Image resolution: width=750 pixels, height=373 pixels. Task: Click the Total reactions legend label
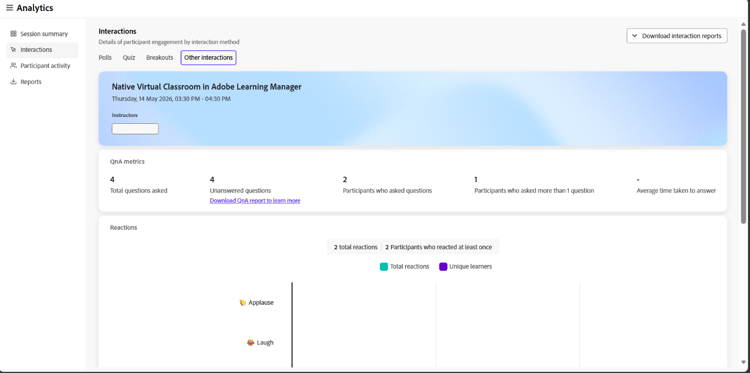click(x=409, y=266)
